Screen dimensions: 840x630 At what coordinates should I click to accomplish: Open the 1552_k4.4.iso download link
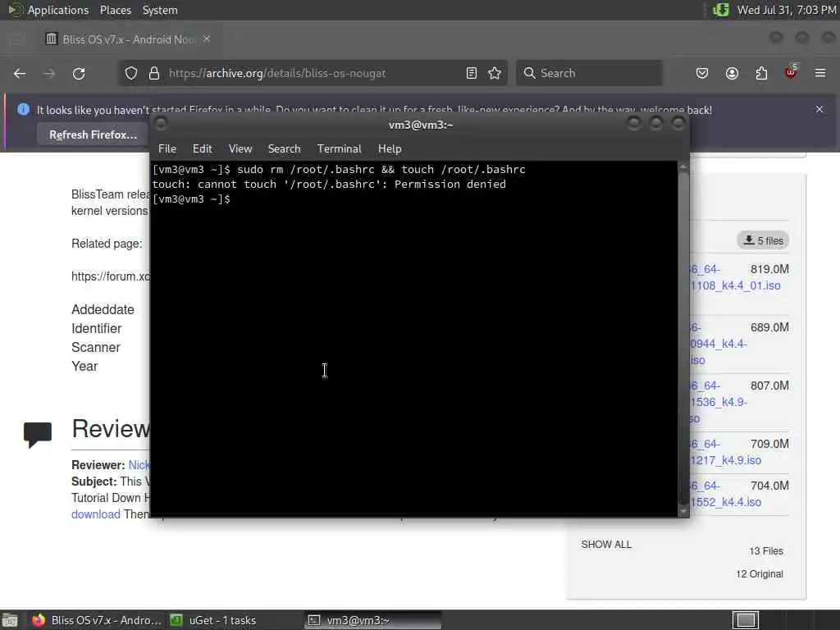click(x=725, y=502)
